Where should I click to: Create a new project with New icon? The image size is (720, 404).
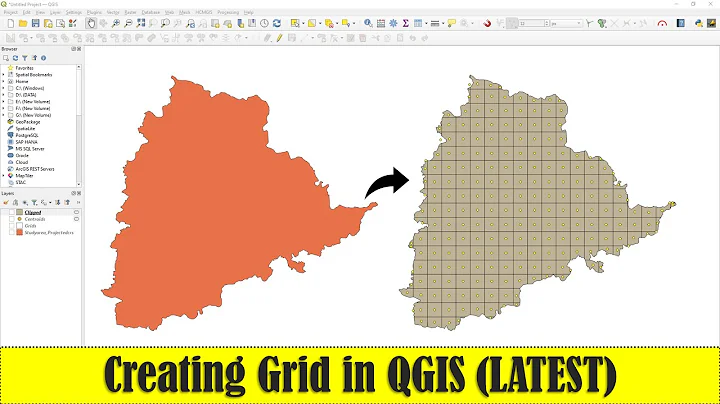pyautogui.click(x=11, y=23)
